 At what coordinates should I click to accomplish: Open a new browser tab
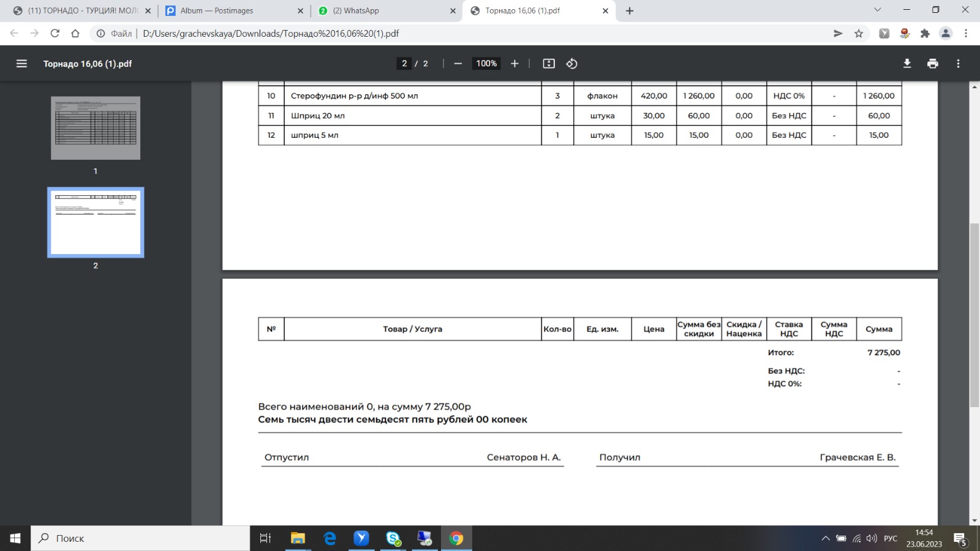click(630, 10)
